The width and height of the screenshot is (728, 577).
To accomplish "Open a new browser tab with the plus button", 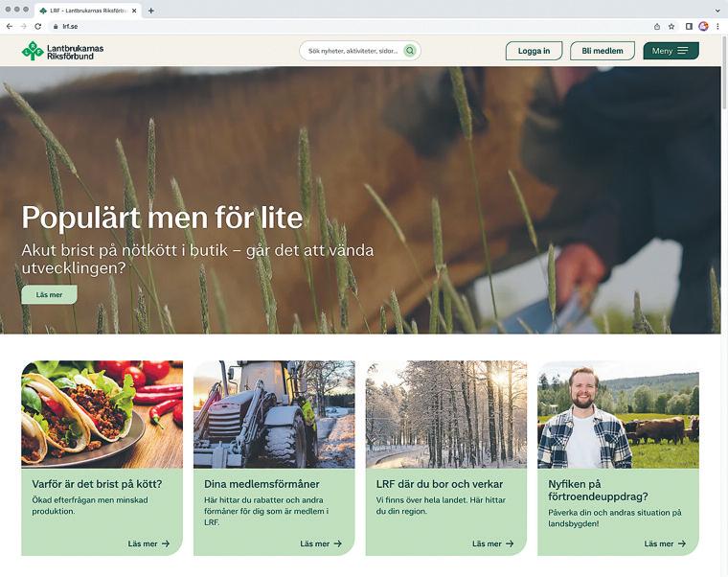I will (151, 11).
